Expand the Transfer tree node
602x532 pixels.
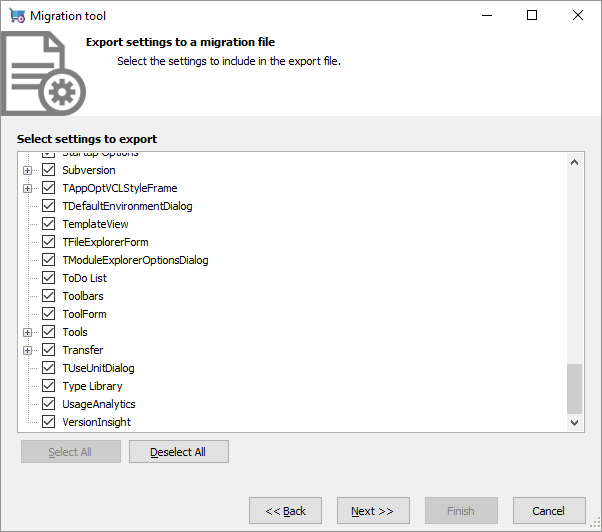pyautogui.click(x=28, y=350)
